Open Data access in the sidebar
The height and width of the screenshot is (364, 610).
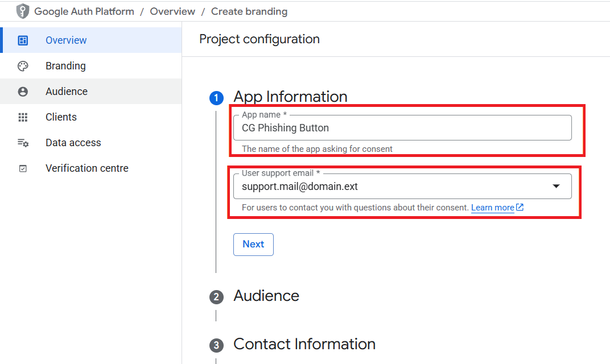90,143
